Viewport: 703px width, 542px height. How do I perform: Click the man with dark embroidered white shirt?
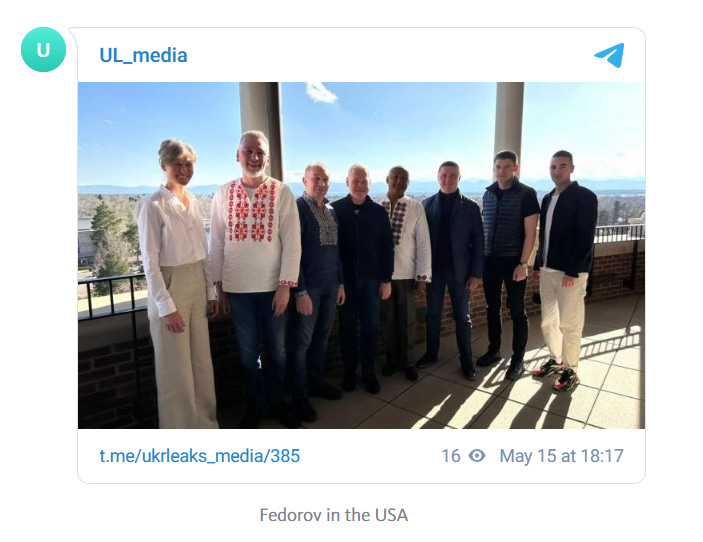(x=405, y=271)
